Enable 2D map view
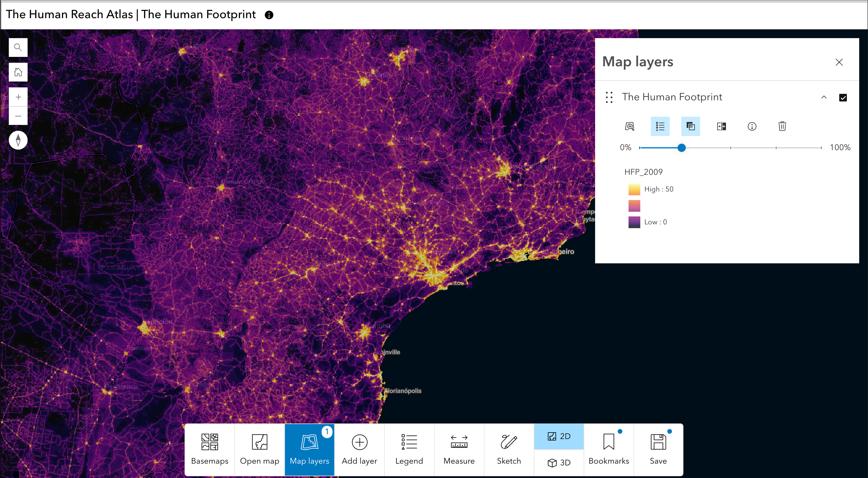Screen dimensions: 868x478 [559, 436]
